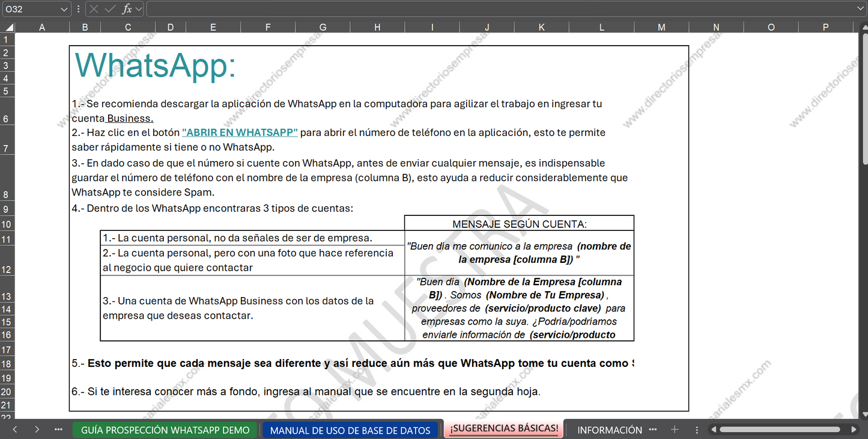868x439 pixels.
Task: Select column D header
Action: tap(171, 27)
